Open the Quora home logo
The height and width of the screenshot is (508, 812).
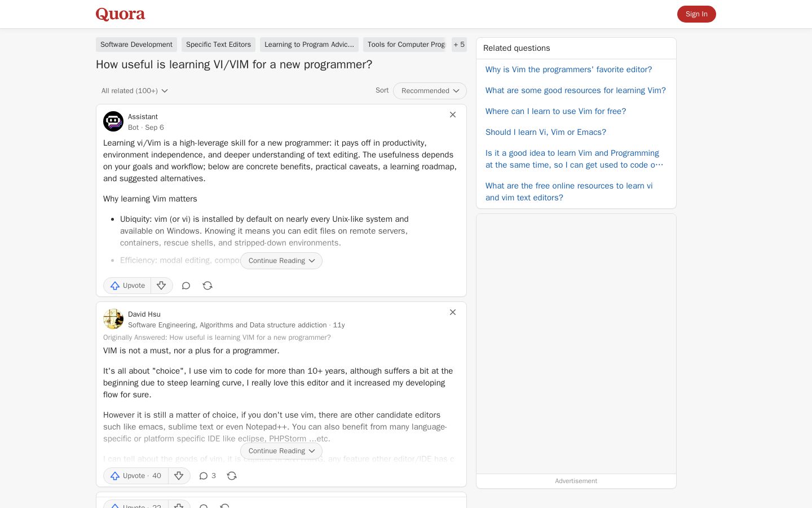pyautogui.click(x=120, y=14)
